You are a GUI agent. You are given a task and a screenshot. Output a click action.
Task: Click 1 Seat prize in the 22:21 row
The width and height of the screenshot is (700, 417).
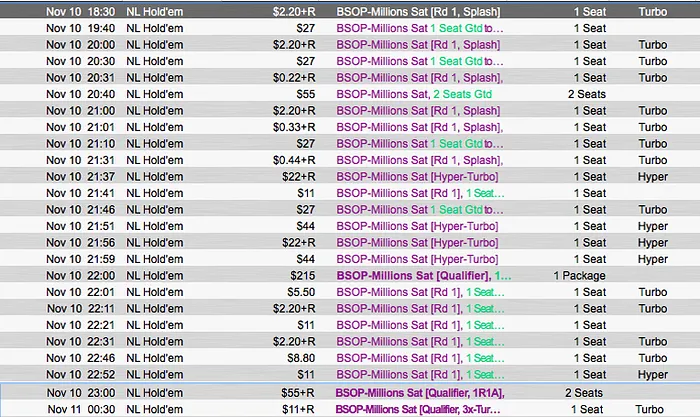pos(590,325)
